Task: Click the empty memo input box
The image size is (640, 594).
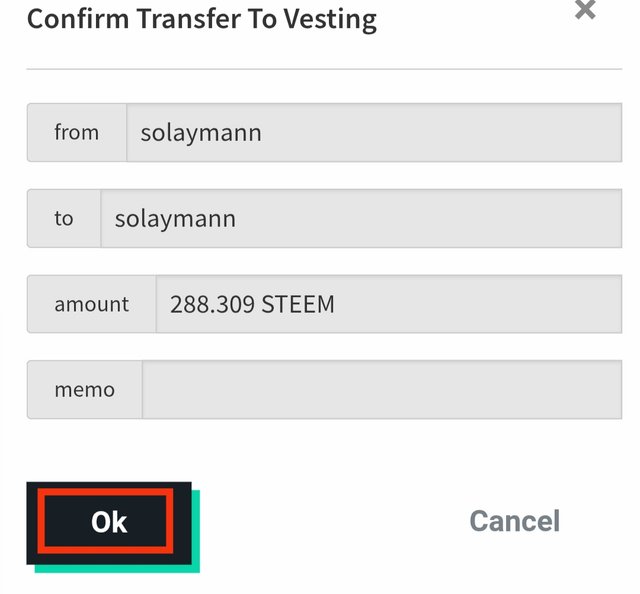Action: 381,390
